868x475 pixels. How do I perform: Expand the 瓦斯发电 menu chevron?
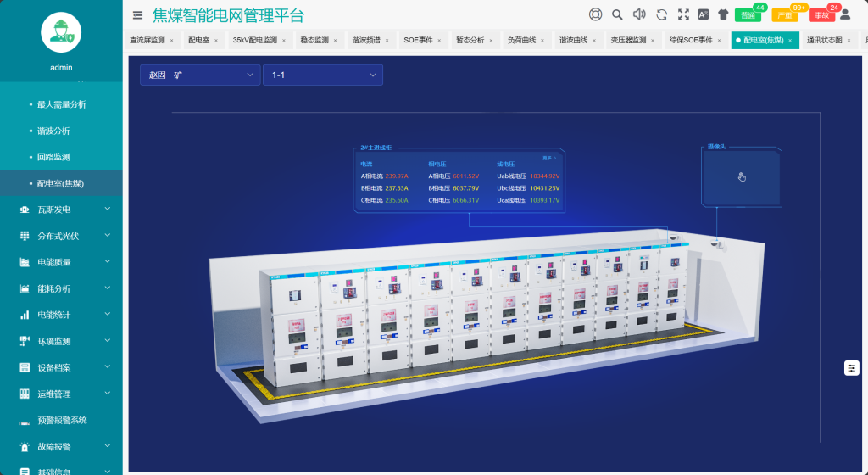tap(108, 209)
